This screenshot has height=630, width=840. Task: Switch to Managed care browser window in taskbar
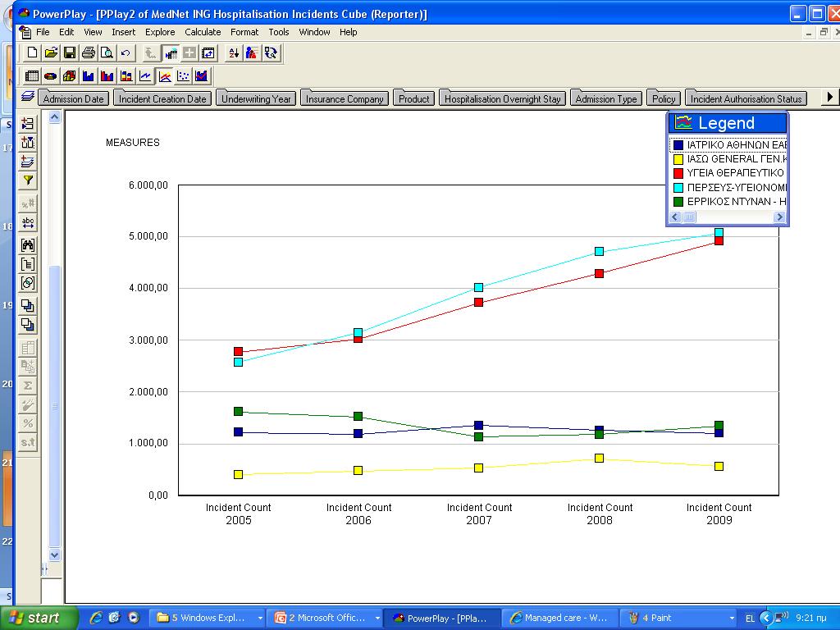pos(561,618)
